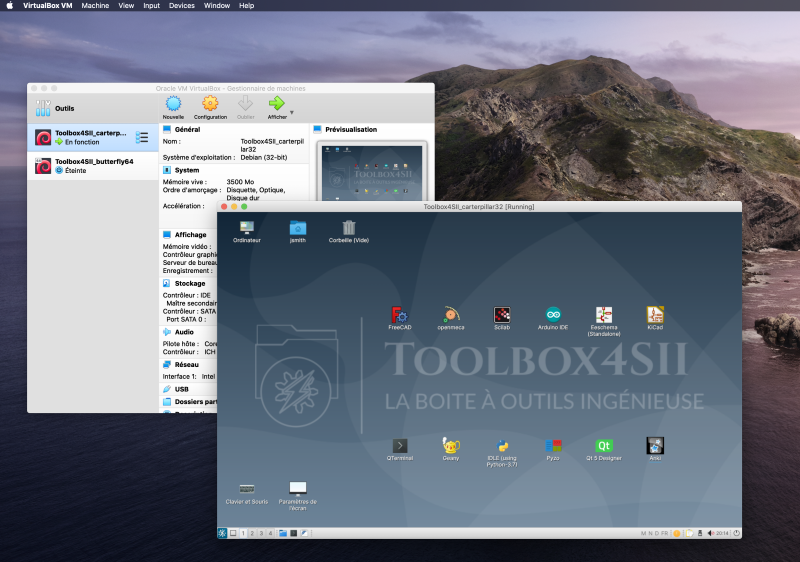The width and height of the screenshot is (800, 562).
Task: Click the orange notification tray icon
Action: (x=677, y=533)
